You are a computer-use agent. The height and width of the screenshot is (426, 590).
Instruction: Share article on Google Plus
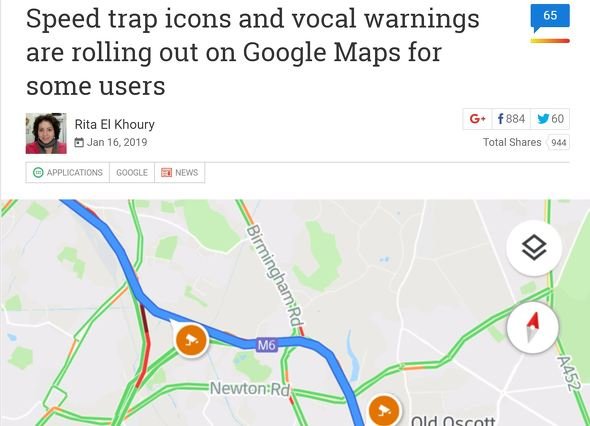(477, 119)
